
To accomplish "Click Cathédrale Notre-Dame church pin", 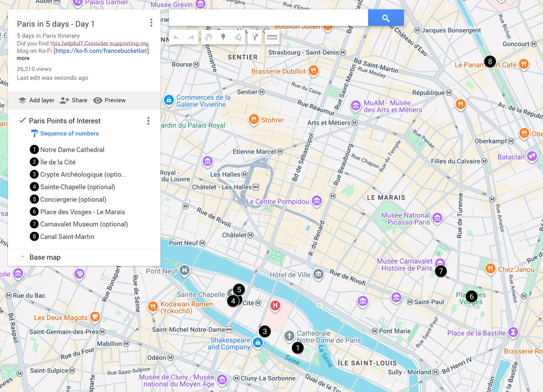I will 289,336.
